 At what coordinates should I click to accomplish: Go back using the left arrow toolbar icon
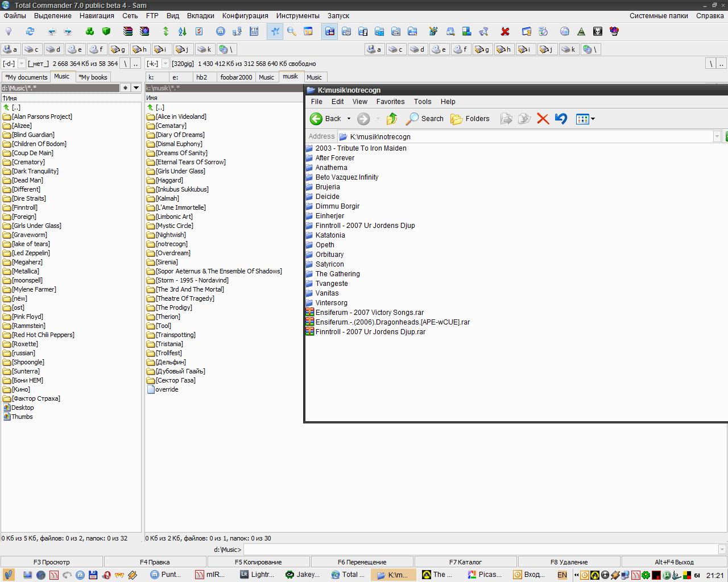pyautogui.click(x=52, y=31)
